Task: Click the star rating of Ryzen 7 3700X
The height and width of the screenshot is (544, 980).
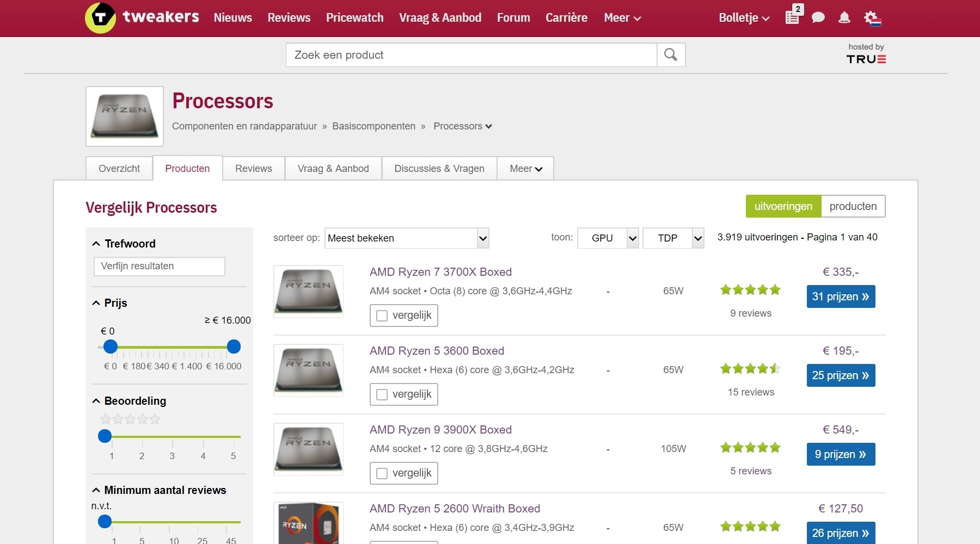Action: click(750, 290)
